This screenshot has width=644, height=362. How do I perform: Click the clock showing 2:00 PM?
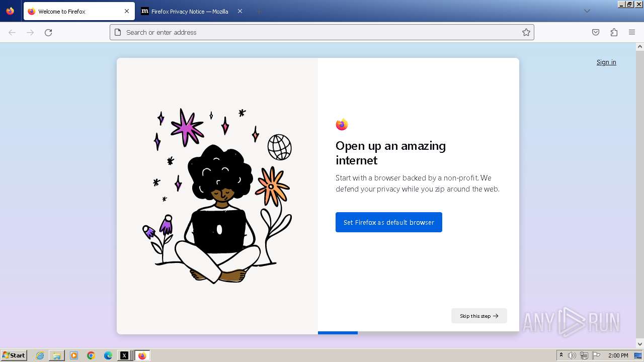click(x=618, y=355)
